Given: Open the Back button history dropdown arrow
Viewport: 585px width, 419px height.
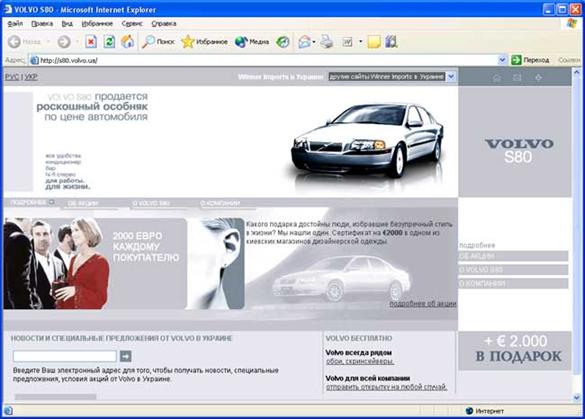Looking at the screenshot, I should pyautogui.click(x=48, y=42).
